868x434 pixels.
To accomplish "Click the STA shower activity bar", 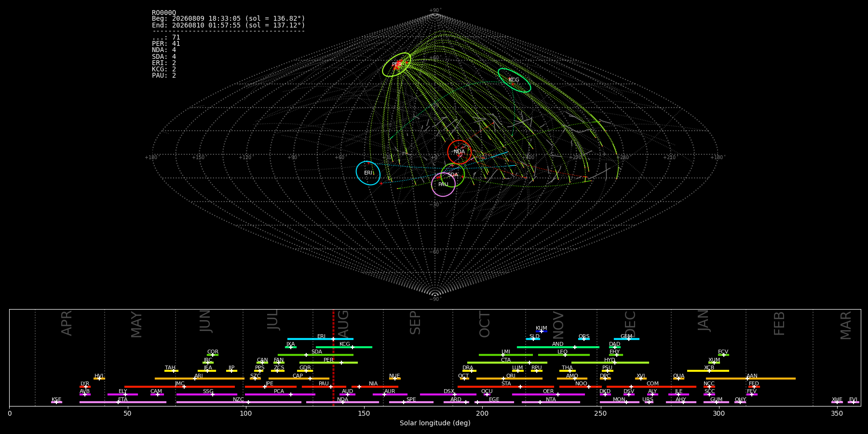I will pos(506,386).
